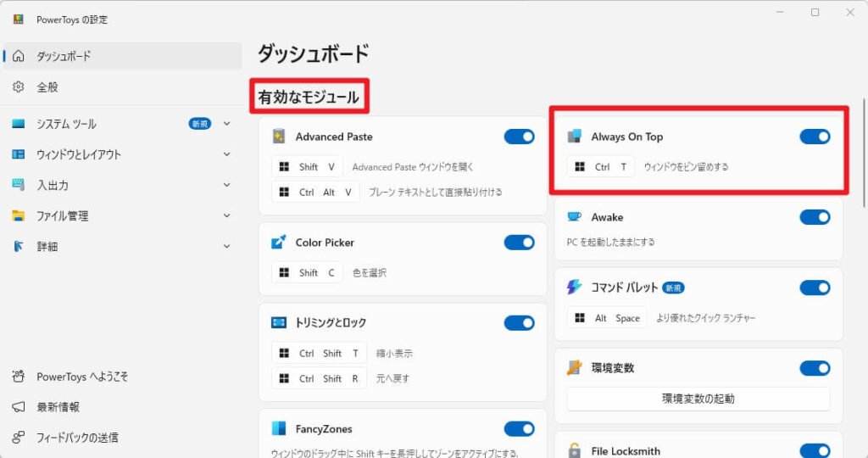Toggle off トリミングとロック module
Screen dimensions: 868x458
pyautogui.click(x=520, y=323)
